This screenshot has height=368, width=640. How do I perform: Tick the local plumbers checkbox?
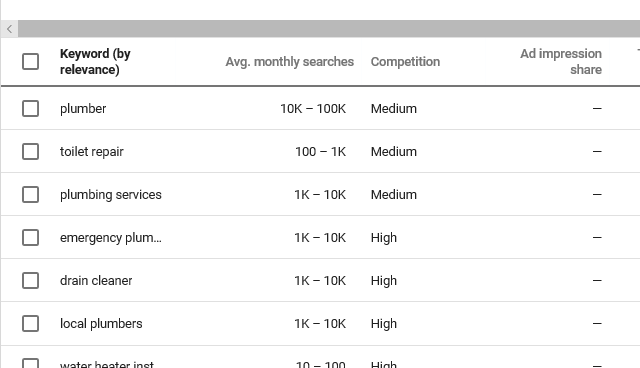tap(31, 324)
